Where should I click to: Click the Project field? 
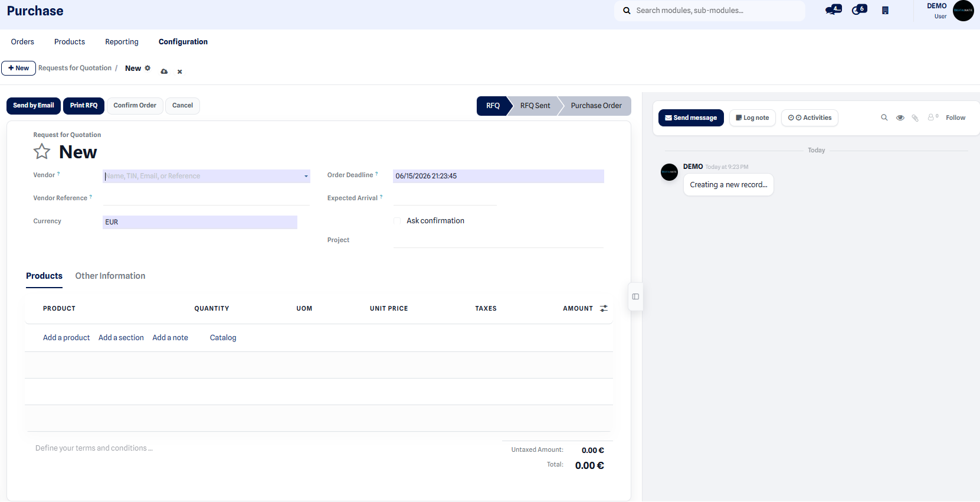(499, 240)
